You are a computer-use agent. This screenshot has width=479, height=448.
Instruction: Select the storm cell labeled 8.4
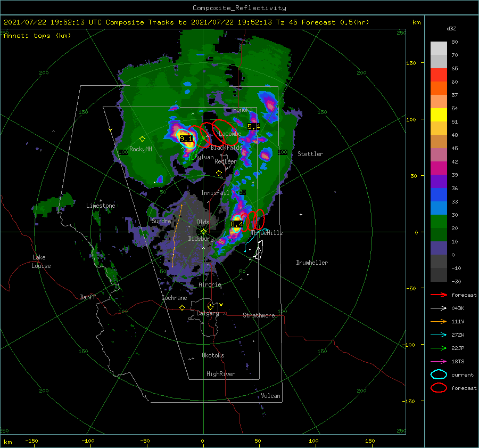tap(236, 224)
